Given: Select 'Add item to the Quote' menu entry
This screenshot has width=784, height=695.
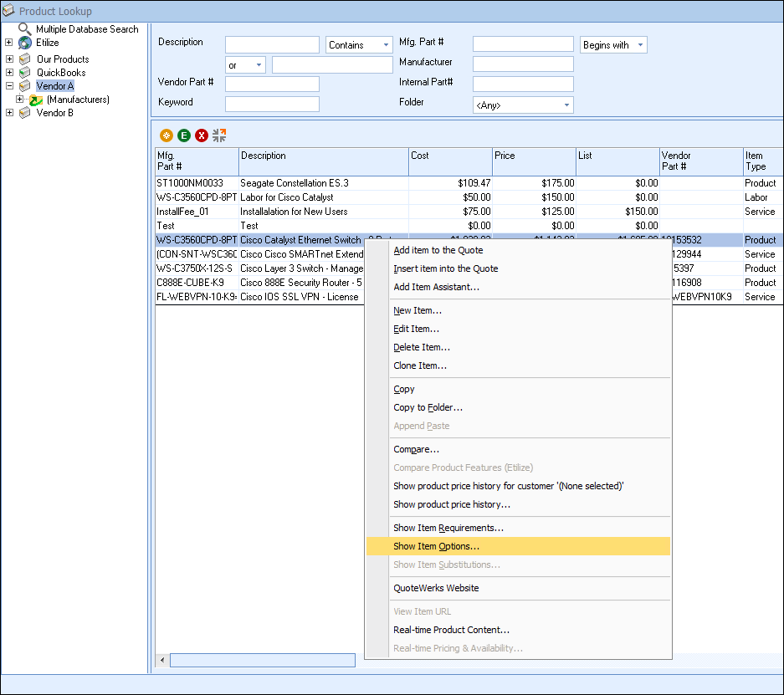Looking at the screenshot, I should (x=438, y=250).
